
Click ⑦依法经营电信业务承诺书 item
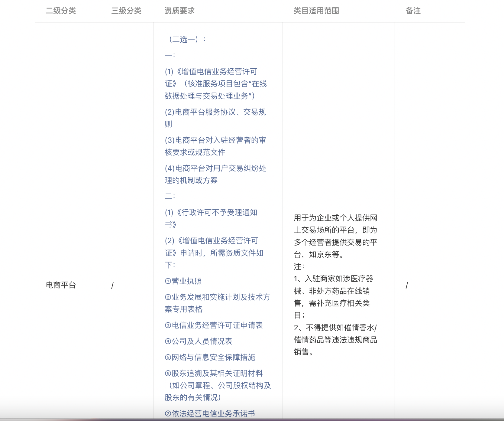point(210,413)
